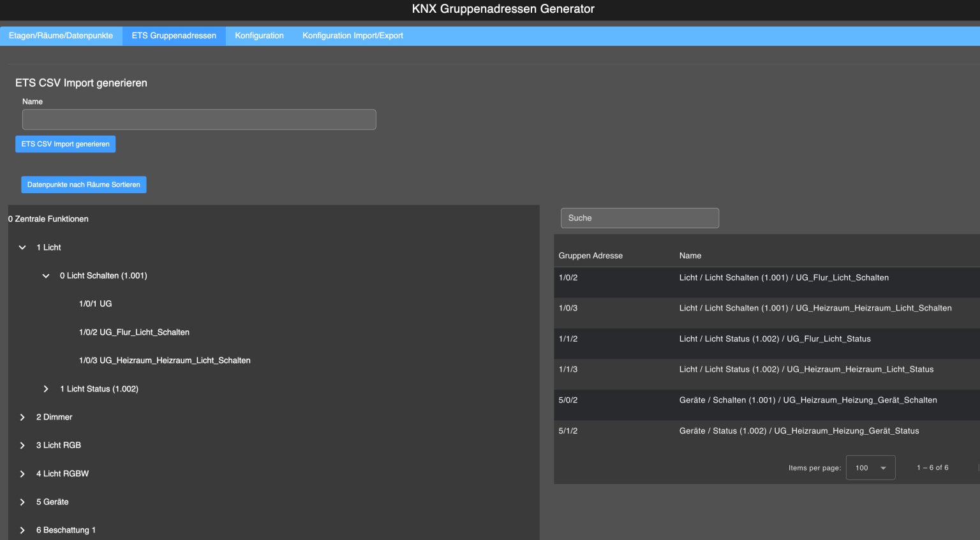Expand the 3 Licht RGB branch
Image resolution: width=980 pixels, height=540 pixels.
22,445
